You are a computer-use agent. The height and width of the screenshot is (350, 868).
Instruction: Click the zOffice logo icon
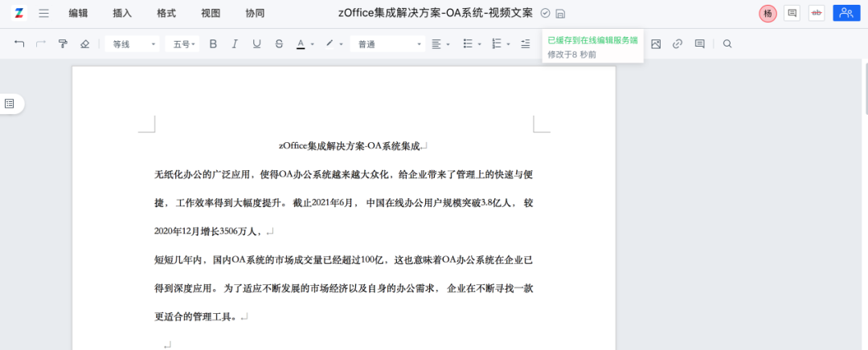18,14
